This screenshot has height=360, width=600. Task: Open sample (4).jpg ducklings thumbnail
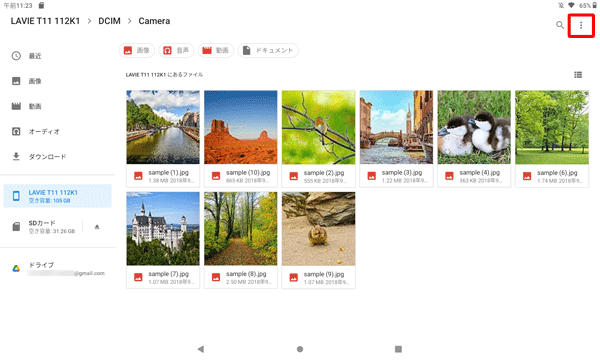(x=474, y=127)
